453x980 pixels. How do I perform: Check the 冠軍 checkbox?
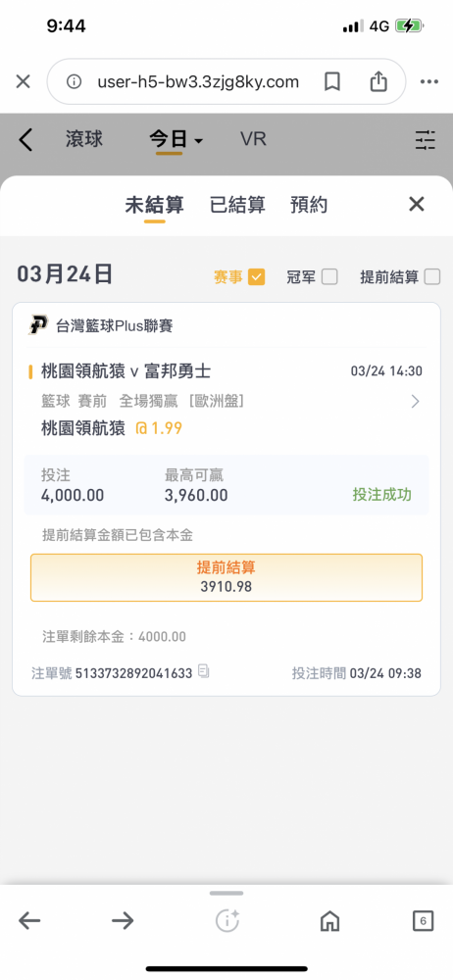pyautogui.click(x=329, y=277)
